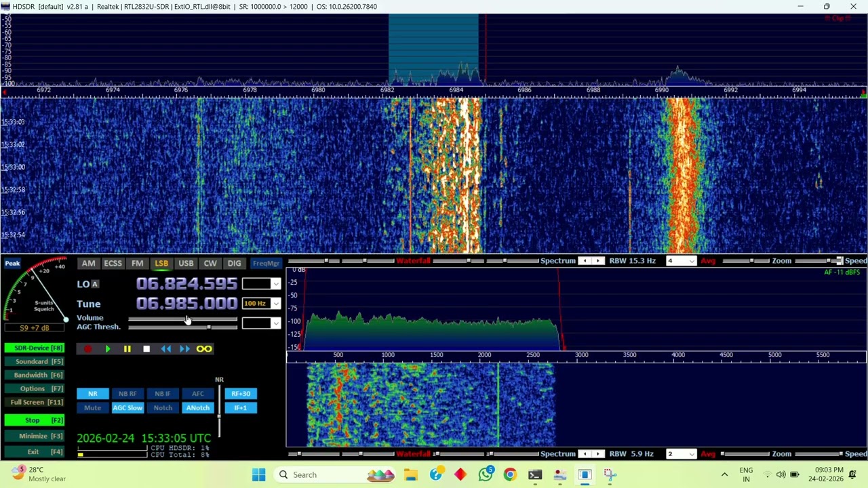
Task: Toggle the Mute button
Action: click(92, 408)
